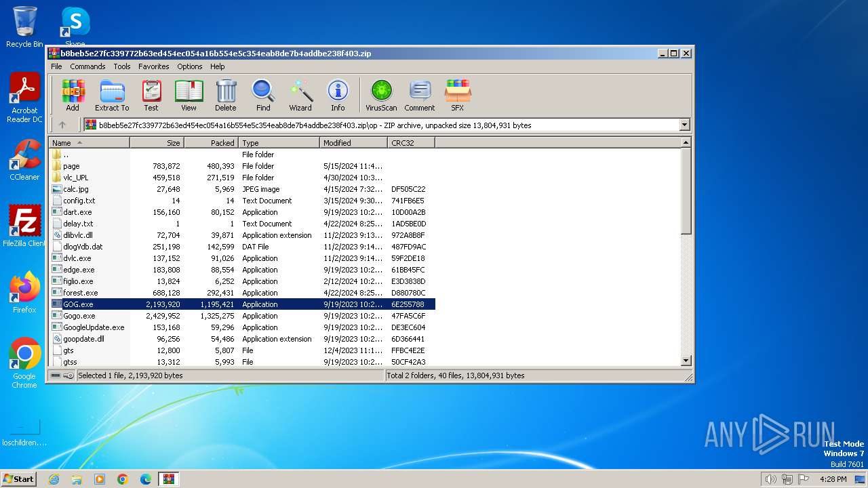The image size is (868, 488).
Task: Select delay.txt file
Action: coord(242,224)
